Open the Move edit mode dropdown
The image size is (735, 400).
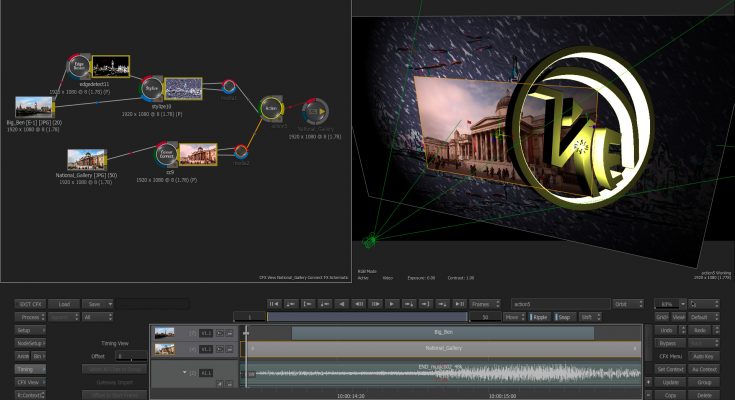click(515, 317)
